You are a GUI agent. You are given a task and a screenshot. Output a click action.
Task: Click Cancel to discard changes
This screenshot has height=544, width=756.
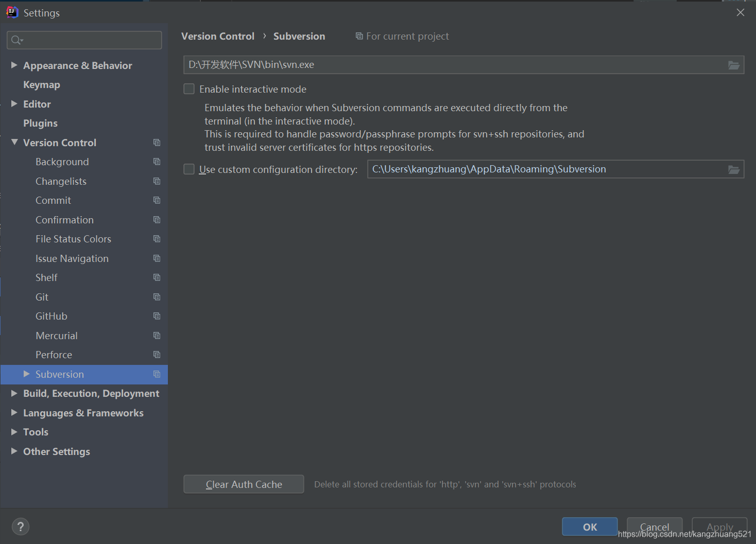655,527
